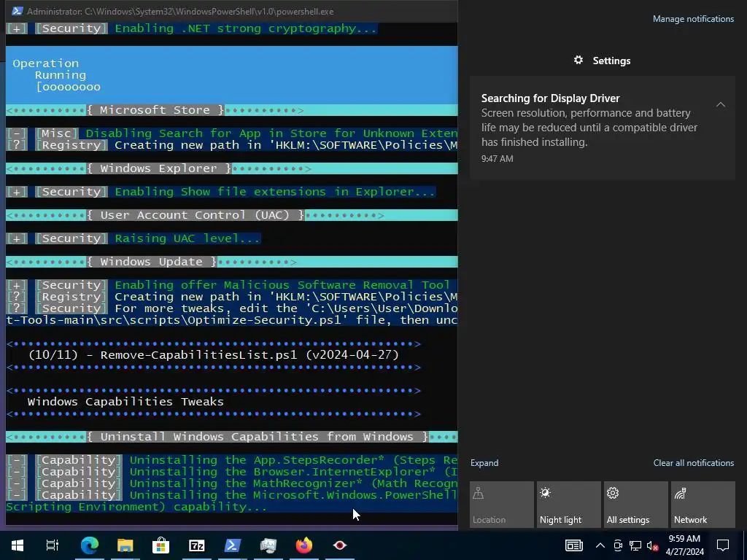Click the "Uninstalling the MathRecognizer*" line
The width and height of the screenshot is (747, 560).
pyautogui.click(x=293, y=483)
